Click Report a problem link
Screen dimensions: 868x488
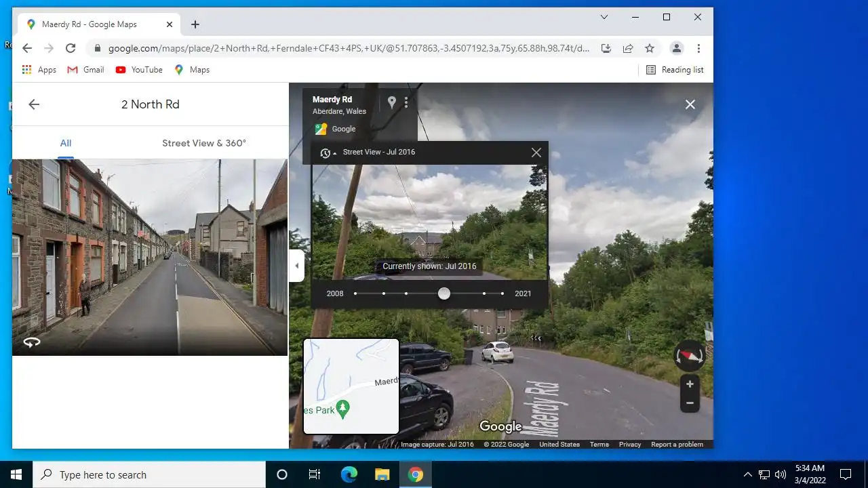[677, 445]
